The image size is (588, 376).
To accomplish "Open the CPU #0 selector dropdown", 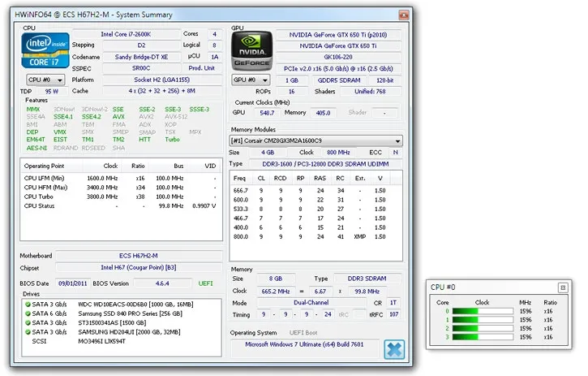I will (x=45, y=80).
